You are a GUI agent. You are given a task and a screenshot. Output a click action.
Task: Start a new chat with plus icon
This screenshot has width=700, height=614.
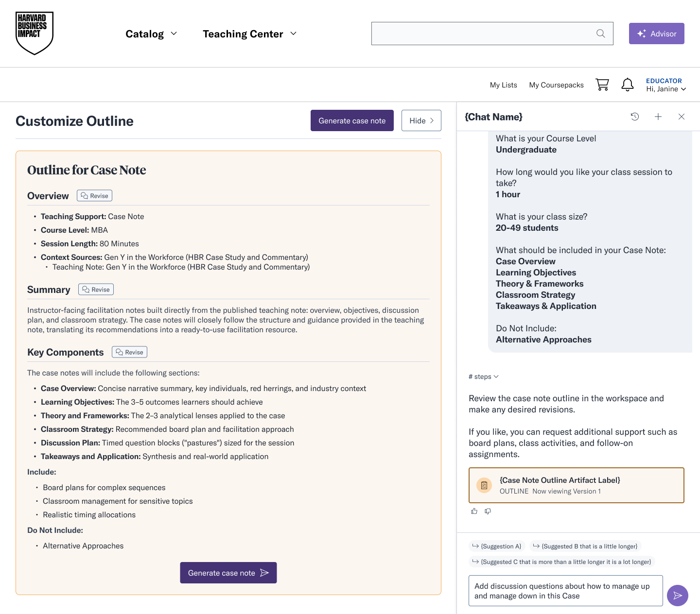tap(658, 117)
